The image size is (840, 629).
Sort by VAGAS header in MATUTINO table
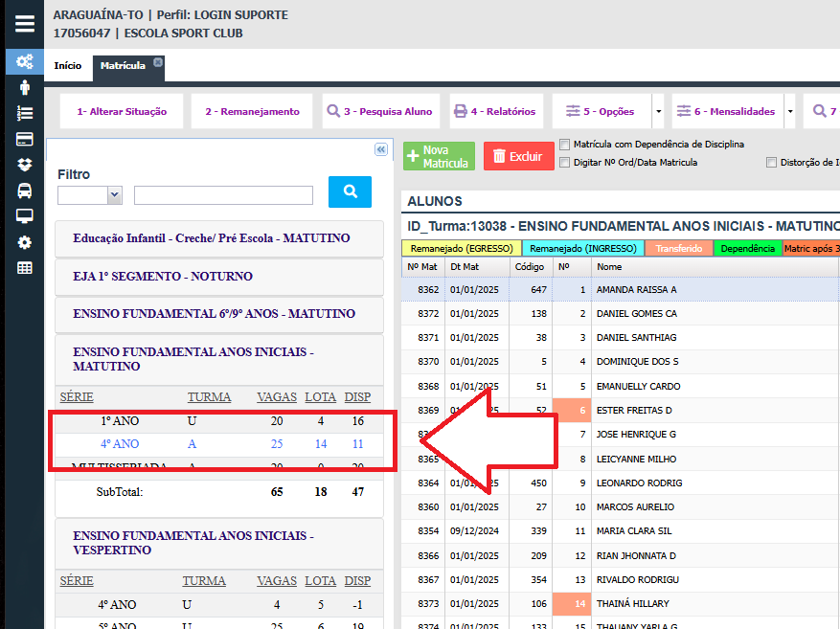(277, 397)
